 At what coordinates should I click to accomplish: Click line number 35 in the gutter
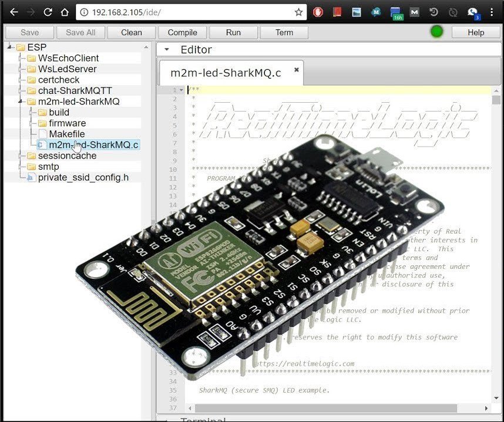coord(173,390)
